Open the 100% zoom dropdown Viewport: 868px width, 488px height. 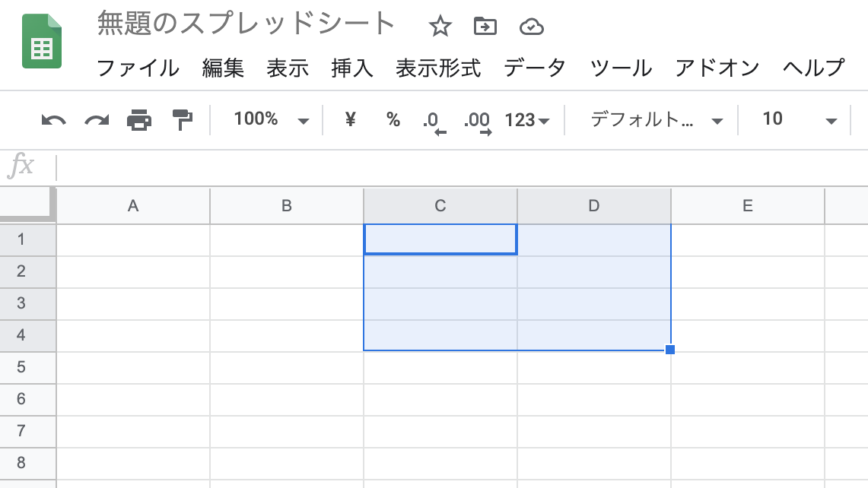(x=272, y=119)
